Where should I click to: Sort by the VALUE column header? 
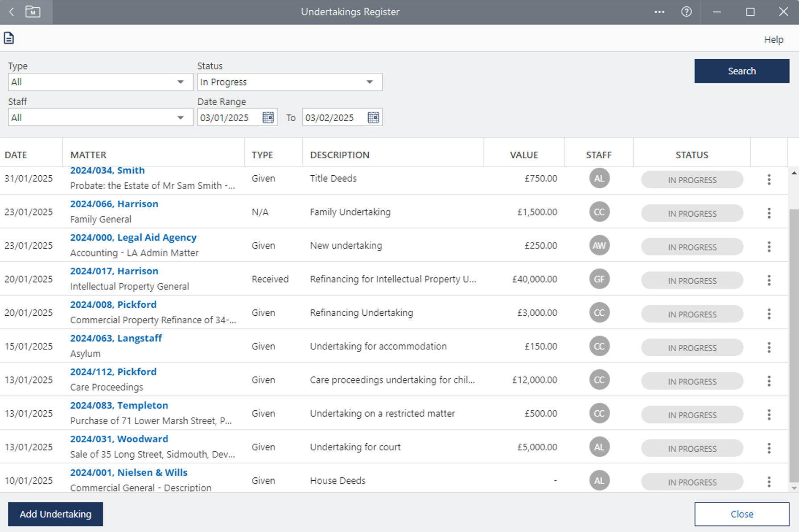(x=523, y=155)
